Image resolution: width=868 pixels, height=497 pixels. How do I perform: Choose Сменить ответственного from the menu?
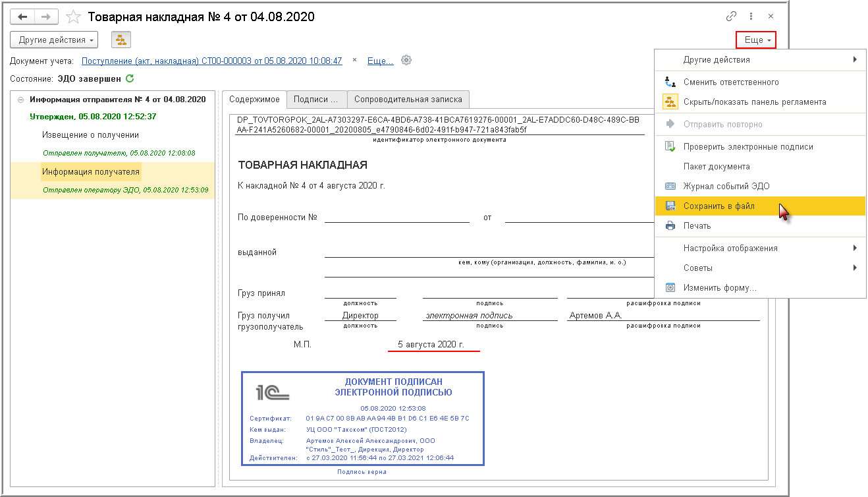click(x=761, y=82)
